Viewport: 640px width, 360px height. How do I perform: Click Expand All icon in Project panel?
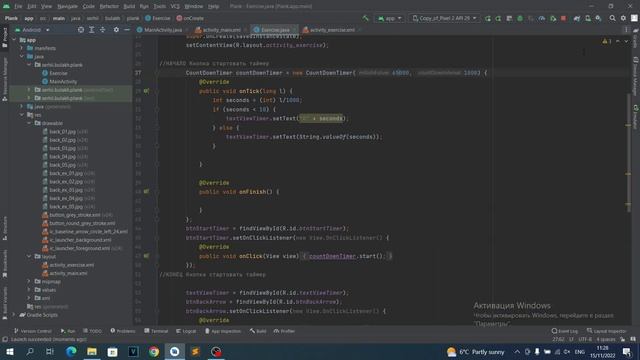91,30
